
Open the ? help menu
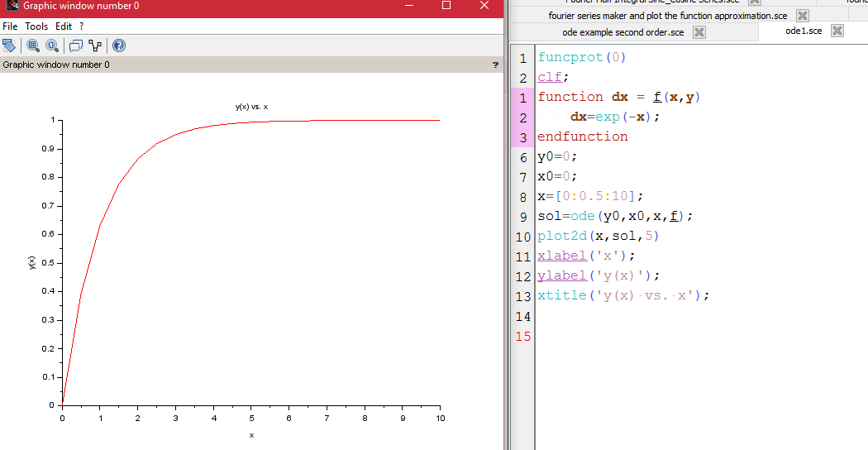[81, 26]
